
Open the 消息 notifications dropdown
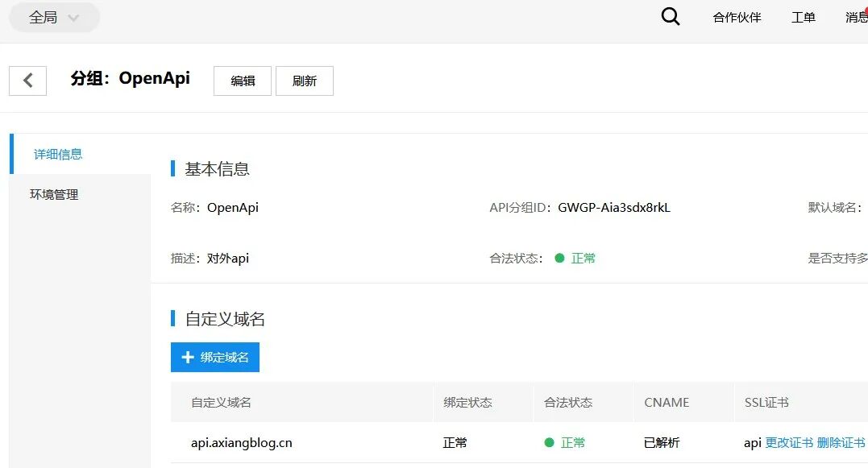click(x=857, y=16)
